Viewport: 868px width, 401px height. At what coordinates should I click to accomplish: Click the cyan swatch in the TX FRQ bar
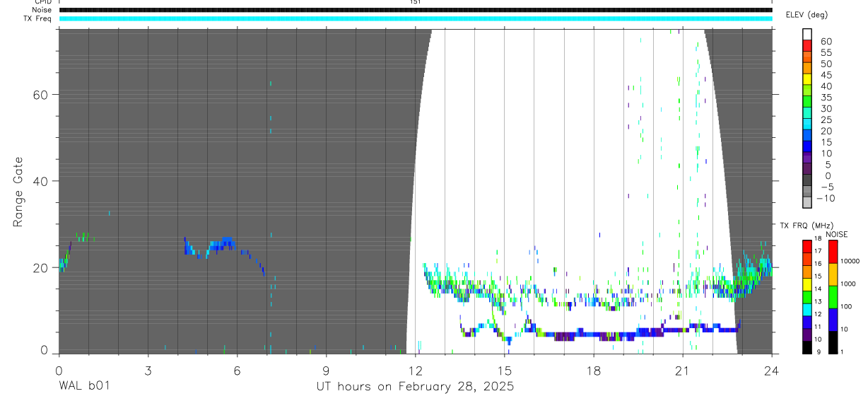tap(807, 310)
